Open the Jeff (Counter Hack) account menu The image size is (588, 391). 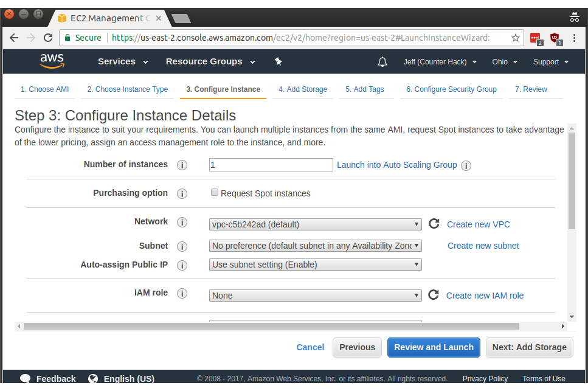click(440, 62)
